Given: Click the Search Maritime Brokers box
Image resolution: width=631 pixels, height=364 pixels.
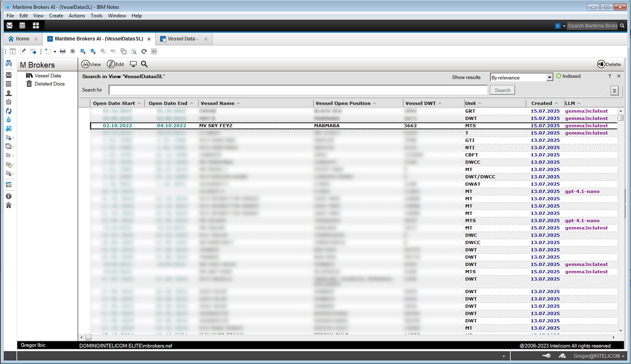Looking at the screenshot, I should 592,26.
